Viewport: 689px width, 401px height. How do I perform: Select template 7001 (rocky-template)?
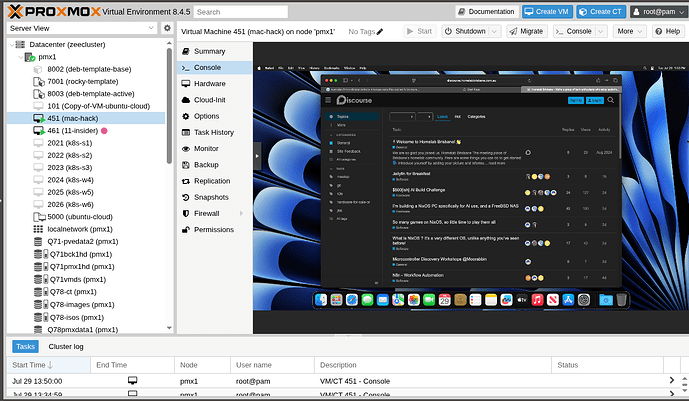(x=85, y=81)
